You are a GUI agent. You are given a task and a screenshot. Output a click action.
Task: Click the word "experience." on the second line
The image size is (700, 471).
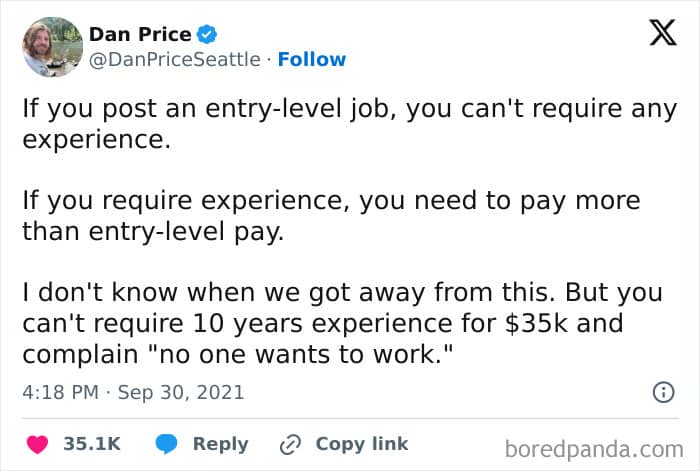pos(96,140)
